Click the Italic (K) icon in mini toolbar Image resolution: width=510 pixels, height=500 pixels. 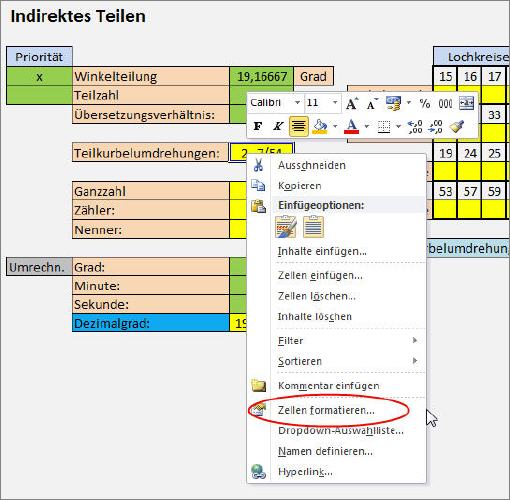tap(278, 126)
